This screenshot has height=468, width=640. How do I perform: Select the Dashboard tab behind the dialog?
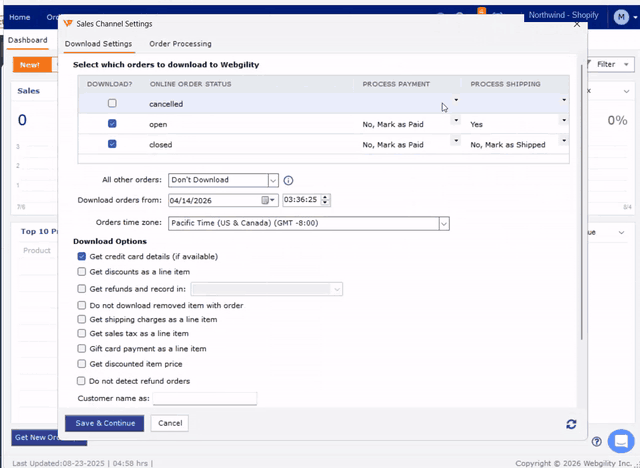(x=27, y=40)
